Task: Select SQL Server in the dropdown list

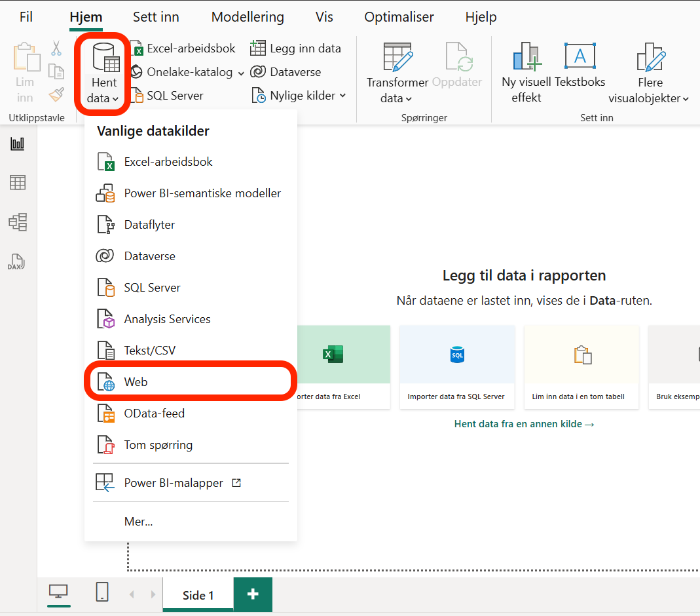Action: 191,288
